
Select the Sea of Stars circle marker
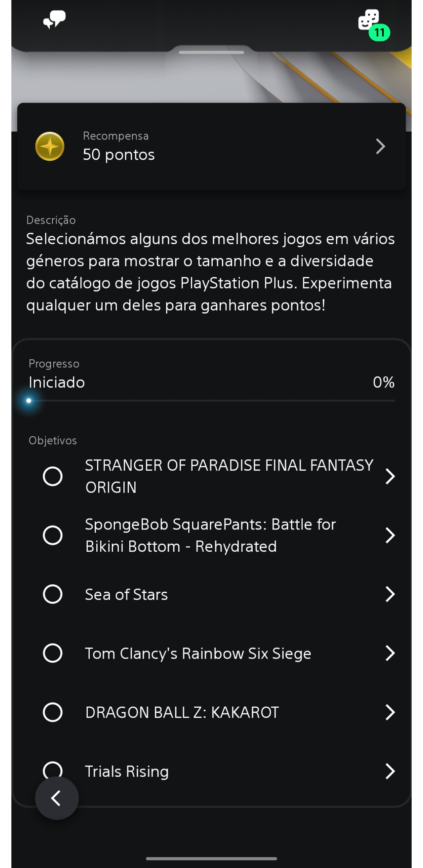(52, 594)
